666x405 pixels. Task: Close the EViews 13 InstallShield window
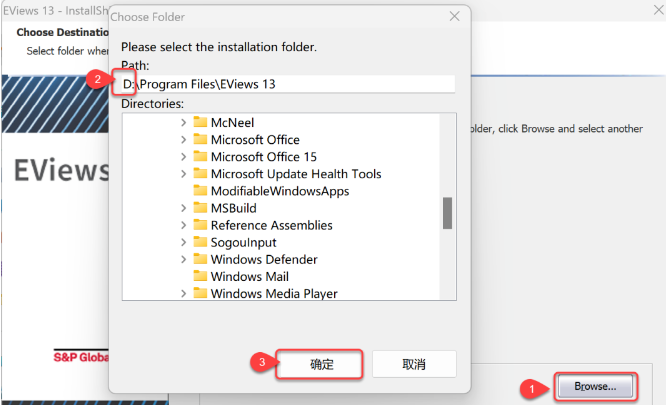659,9
